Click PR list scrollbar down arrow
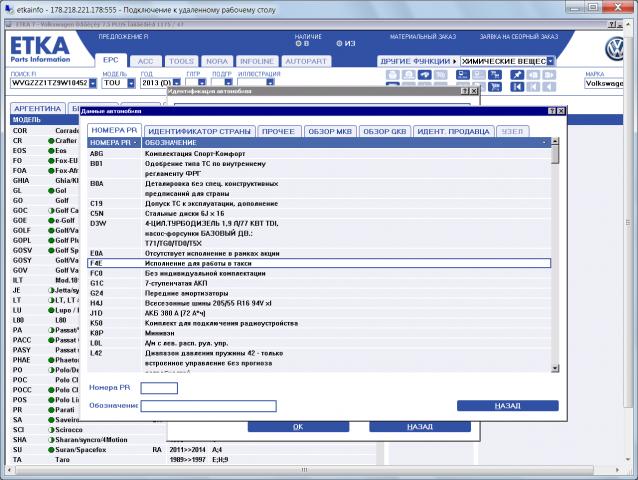638x480 pixels. click(x=555, y=369)
